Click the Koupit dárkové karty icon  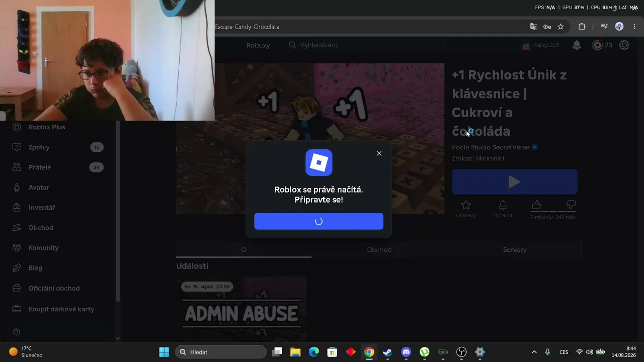point(17,309)
